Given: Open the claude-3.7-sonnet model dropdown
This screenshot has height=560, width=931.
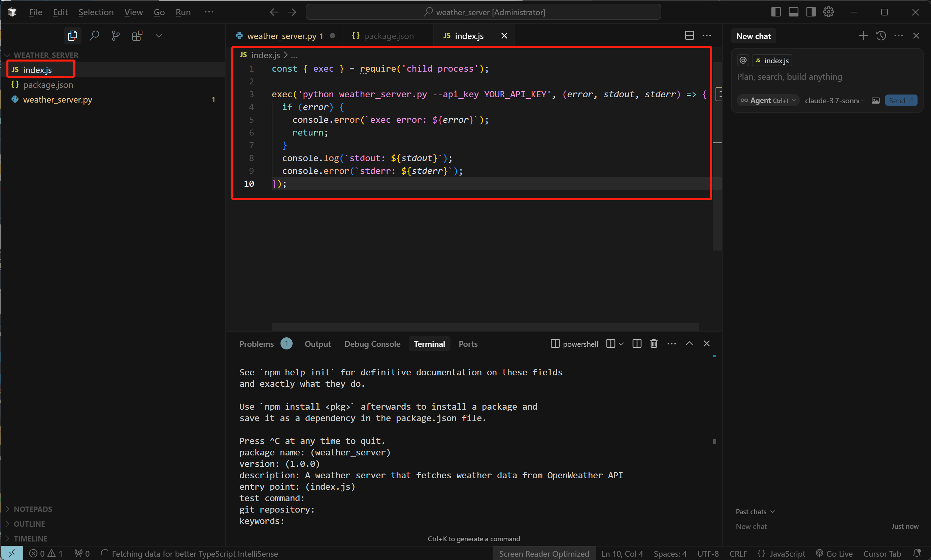Looking at the screenshot, I should (835, 100).
